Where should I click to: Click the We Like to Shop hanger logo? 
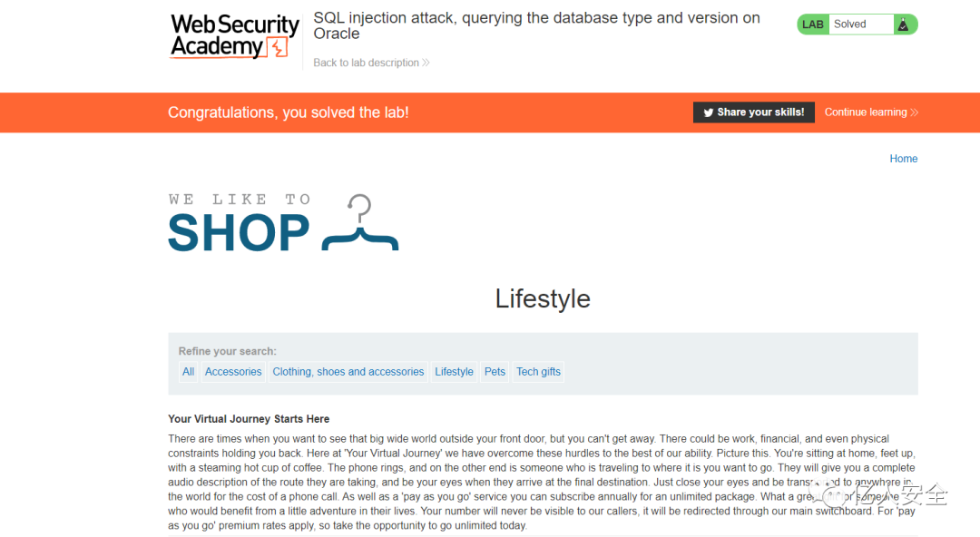point(283,222)
